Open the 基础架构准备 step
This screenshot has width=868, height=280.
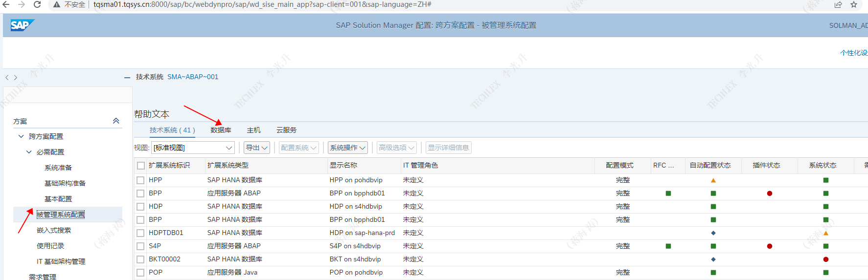[65, 183]
